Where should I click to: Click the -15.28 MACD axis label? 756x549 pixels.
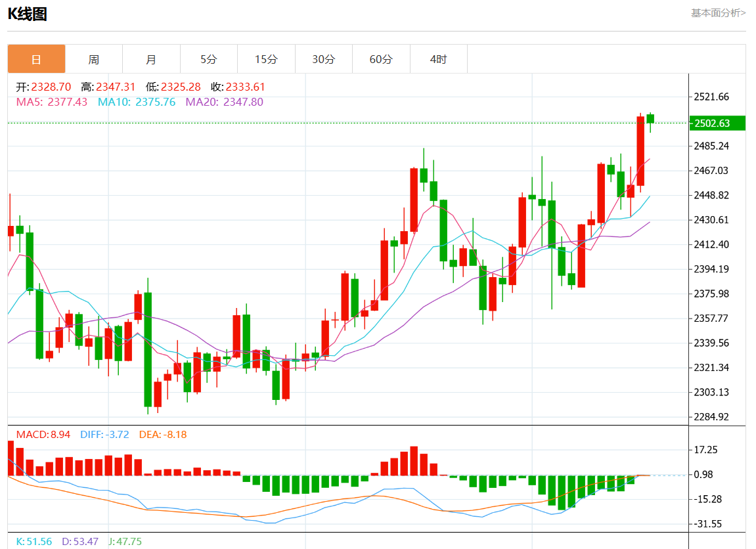pyautogui.click(x=707, y=499)
